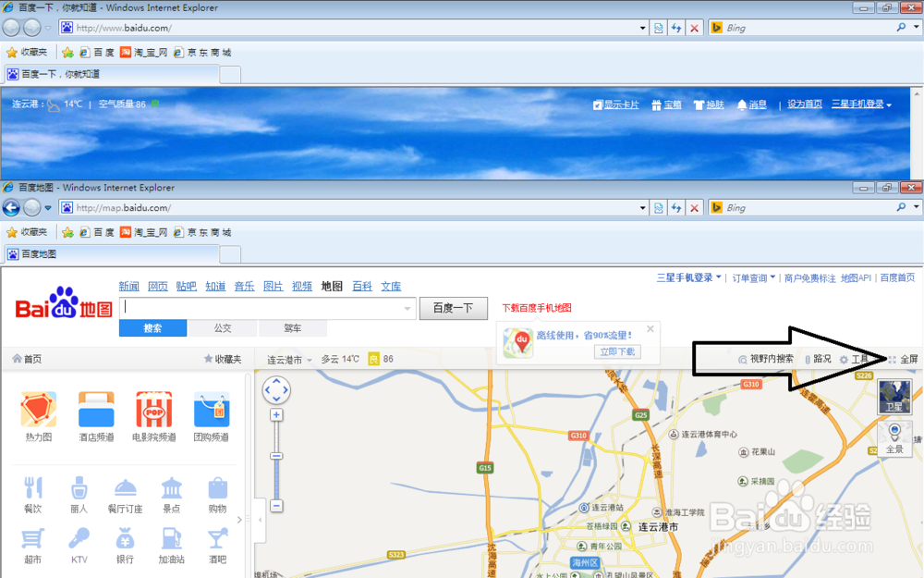Open the 地图API link
924x578 pixels.
click(x=856, y=277)
